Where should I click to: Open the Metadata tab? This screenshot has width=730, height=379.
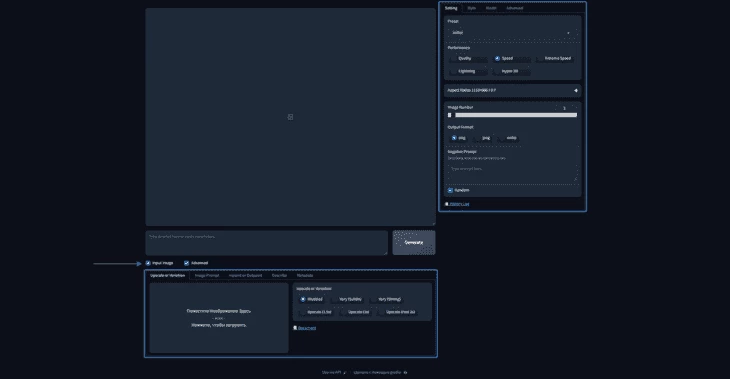click(305, 276)
